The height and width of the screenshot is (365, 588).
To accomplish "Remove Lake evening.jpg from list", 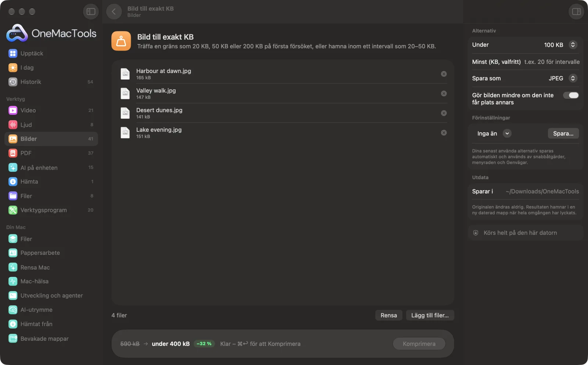I will [444, 133].
